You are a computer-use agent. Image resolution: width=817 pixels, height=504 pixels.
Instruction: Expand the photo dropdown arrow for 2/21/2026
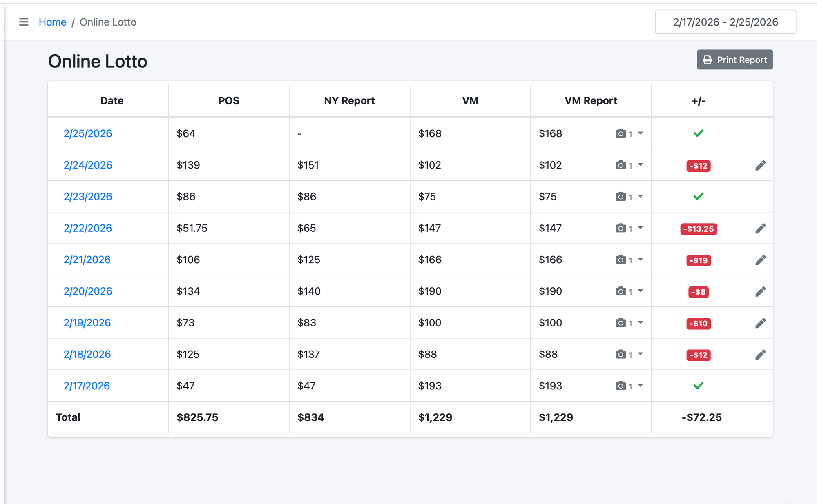(x=641, y=260)
